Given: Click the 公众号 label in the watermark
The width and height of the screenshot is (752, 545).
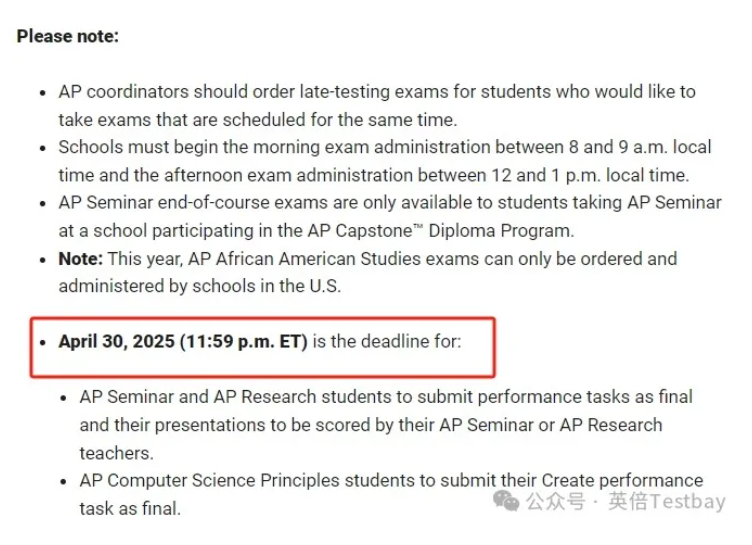Looking at the screenshot, I should click(555, 501).
